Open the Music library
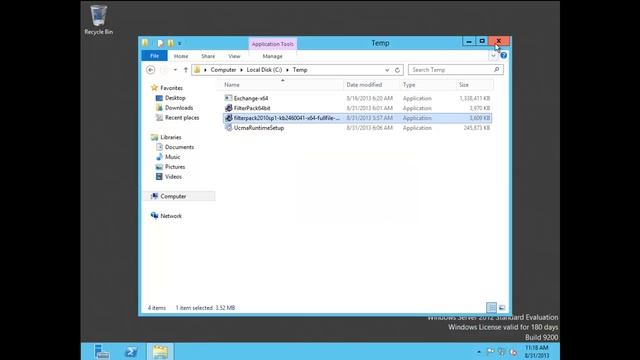The height and width of the screenshot is (360, 640). pyautogui.click(x=173, y=157)
